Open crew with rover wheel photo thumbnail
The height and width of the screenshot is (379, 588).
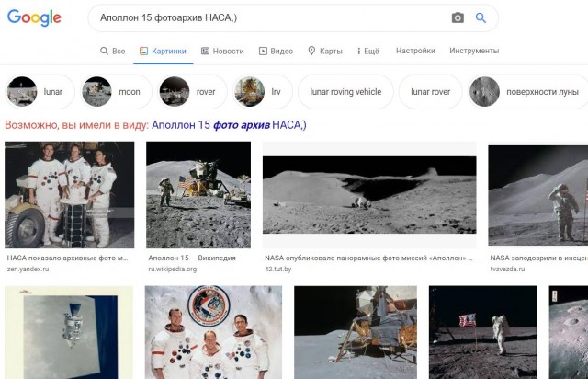click(70, 195)
